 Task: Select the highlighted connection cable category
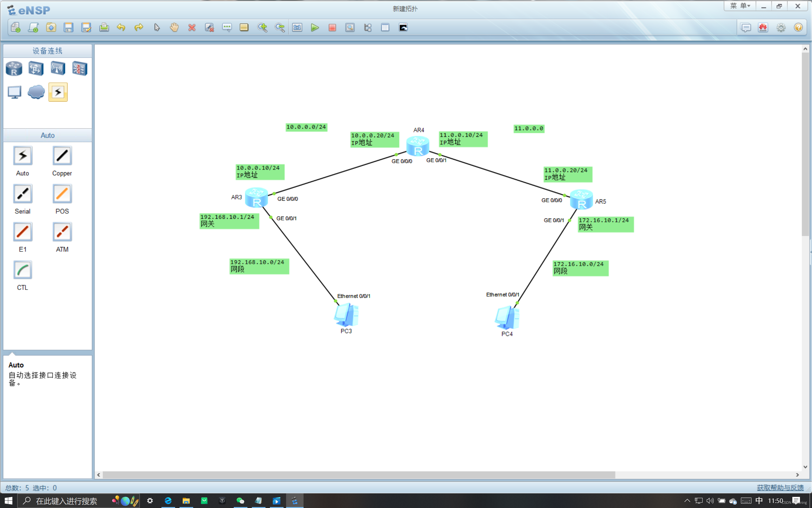pyautogui.click(x=58, y=92)
